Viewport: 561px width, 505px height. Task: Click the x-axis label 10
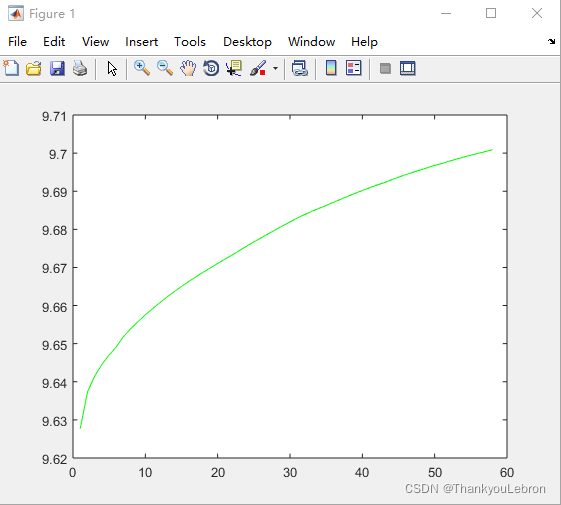[x=145, y=472]
